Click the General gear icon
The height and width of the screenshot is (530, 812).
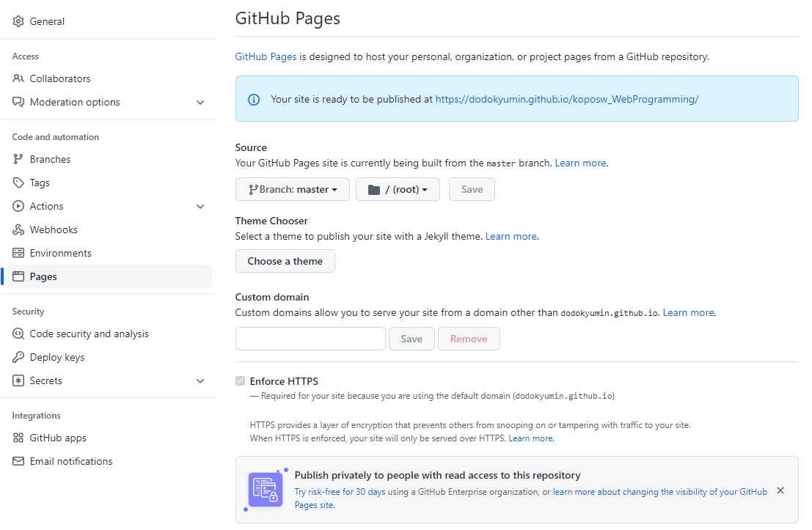point(18,21)
